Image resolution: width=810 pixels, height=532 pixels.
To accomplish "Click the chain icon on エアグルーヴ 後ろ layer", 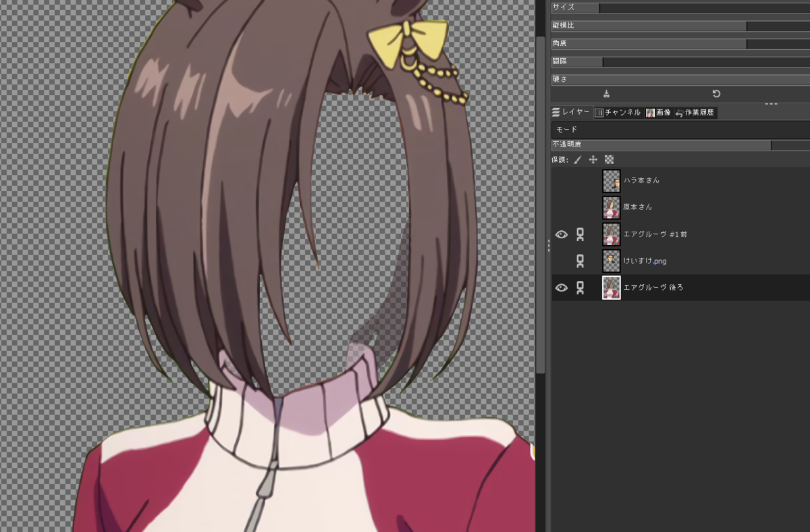I will pyautogui.click(x=579, y=287).
